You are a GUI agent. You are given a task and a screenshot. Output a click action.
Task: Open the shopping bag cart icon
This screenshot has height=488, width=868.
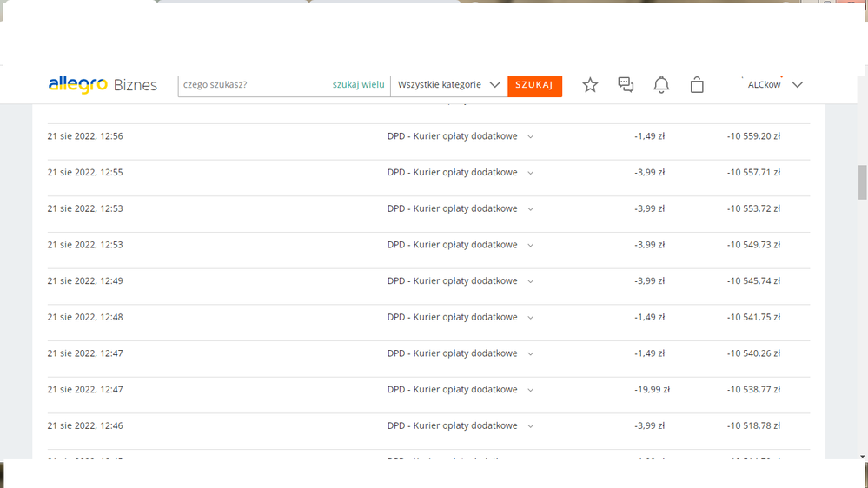coord(697,85)
